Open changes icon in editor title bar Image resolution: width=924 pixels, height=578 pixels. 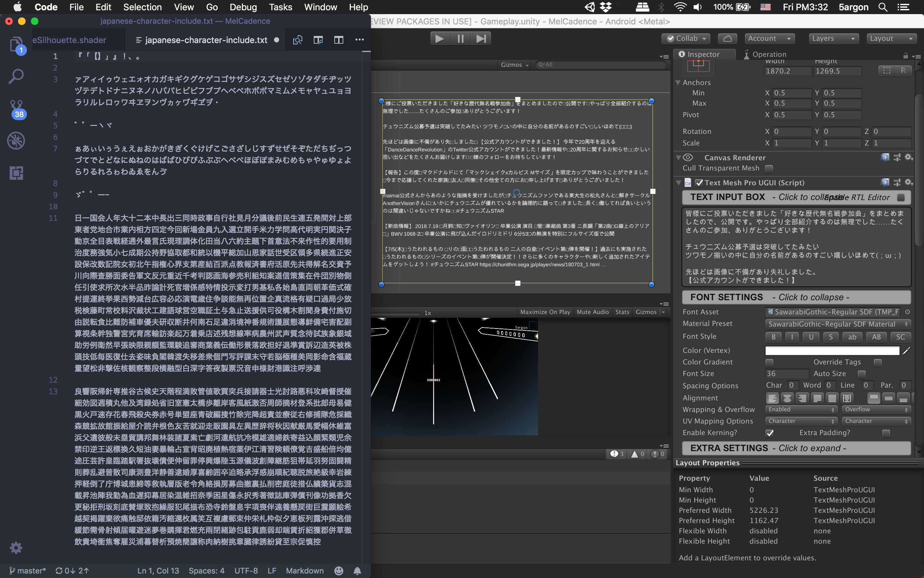tap(297, 40)
